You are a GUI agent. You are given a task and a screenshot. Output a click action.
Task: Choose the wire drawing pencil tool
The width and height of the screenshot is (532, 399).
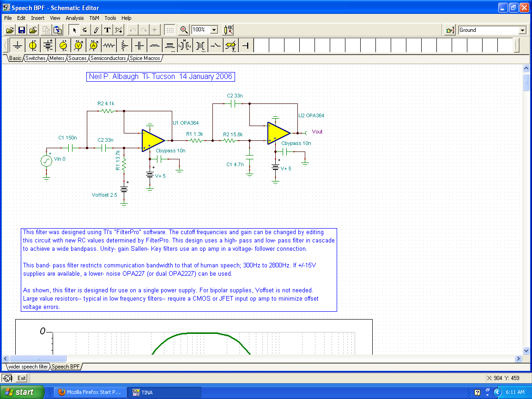pos(96,30)
